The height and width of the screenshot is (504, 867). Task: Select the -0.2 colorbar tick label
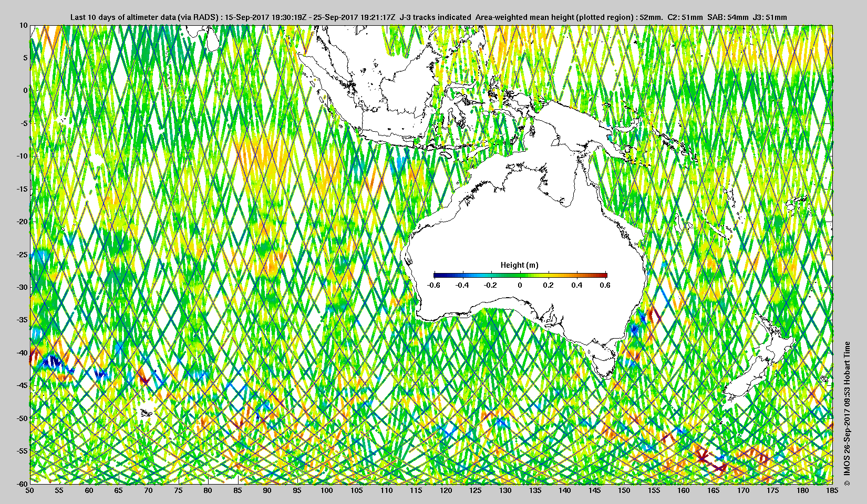(x=491, y=285)
